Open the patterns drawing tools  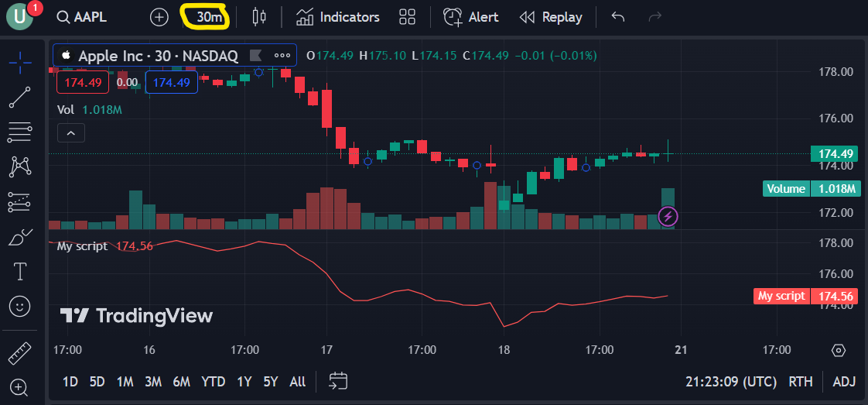coord(20,166)
